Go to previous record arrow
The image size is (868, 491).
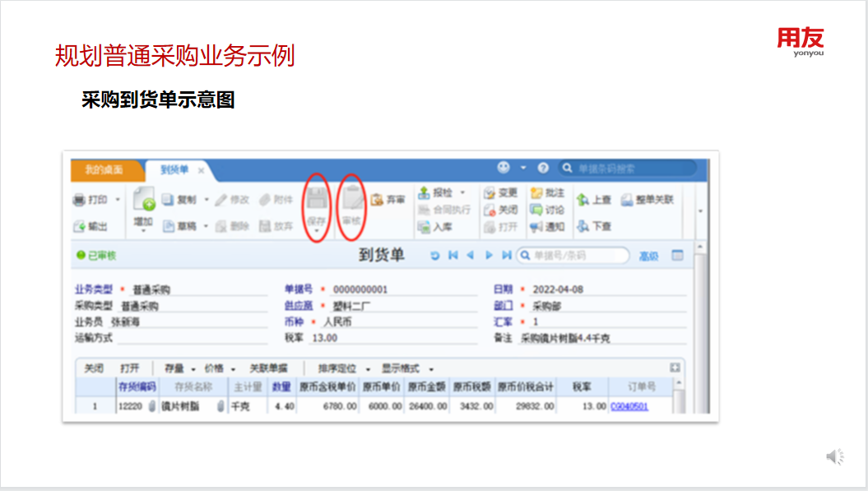click(471, 255)
